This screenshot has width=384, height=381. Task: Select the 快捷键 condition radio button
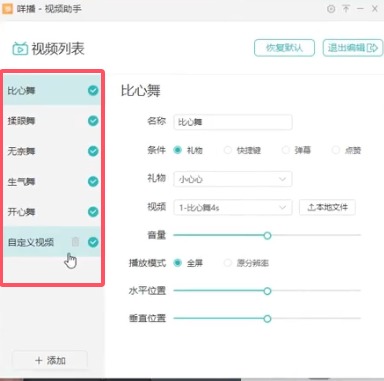point(228,150)
